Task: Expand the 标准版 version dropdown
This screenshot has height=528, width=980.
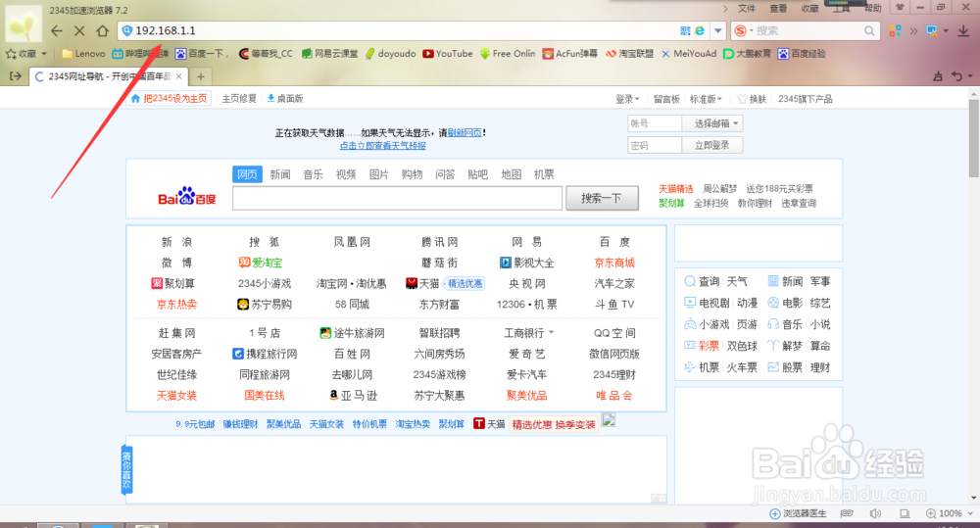Action: pyautogui.click(x=706, y=99)
